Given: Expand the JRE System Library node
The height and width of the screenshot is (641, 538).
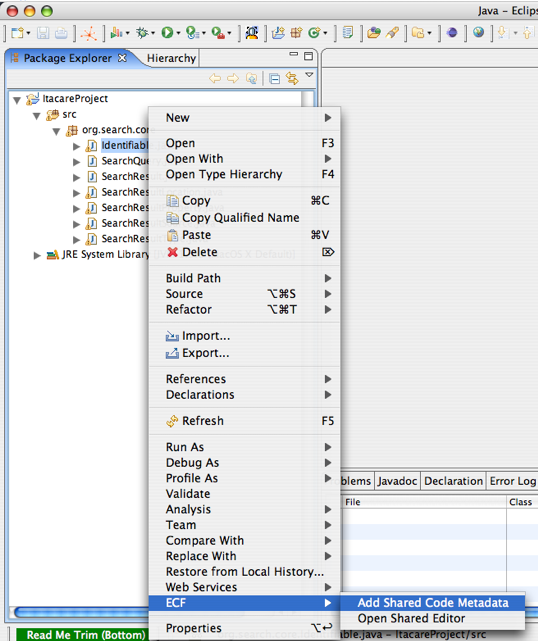Looking at the screenshot, I should click(37, 256).
